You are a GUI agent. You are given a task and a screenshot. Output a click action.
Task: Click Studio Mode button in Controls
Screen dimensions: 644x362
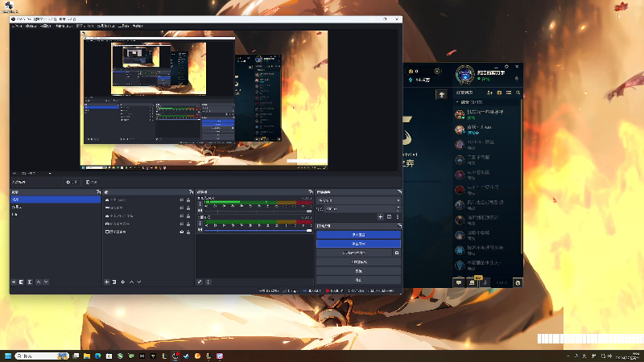click(358, 262)
